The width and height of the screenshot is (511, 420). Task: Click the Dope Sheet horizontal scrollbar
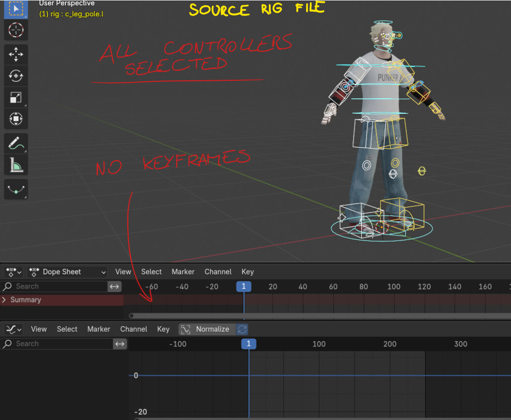320,315
